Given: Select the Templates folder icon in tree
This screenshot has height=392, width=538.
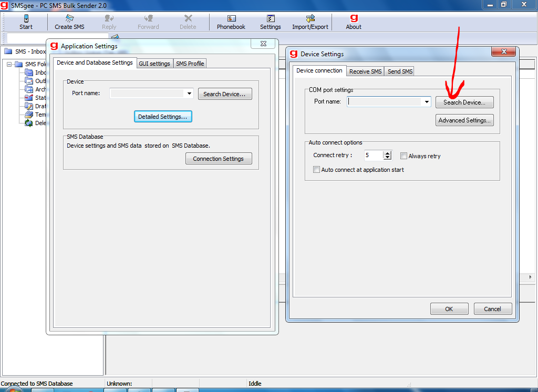Looking at the screenshot, I should (x=29, y=115).
